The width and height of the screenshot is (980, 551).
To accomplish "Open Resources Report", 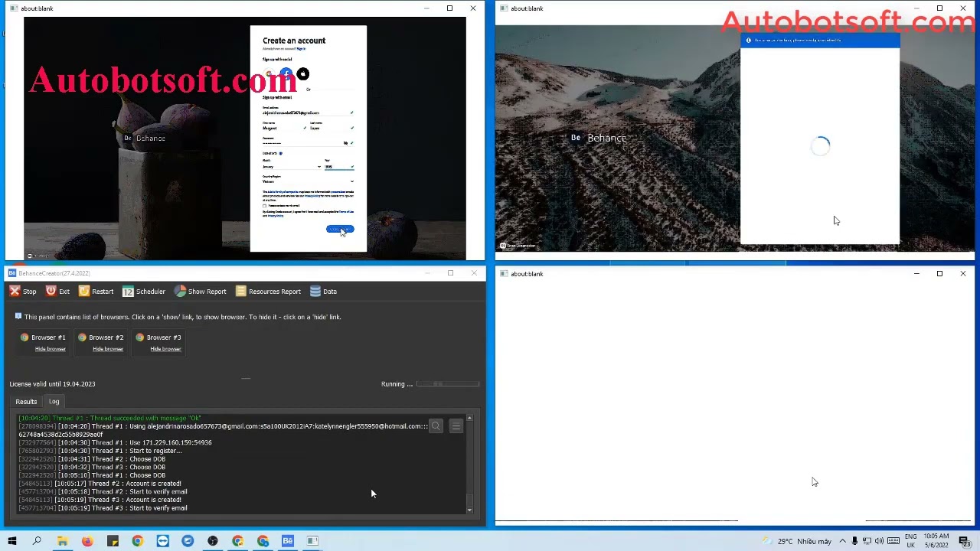I will pyautogui.click(x=268, y=291).
